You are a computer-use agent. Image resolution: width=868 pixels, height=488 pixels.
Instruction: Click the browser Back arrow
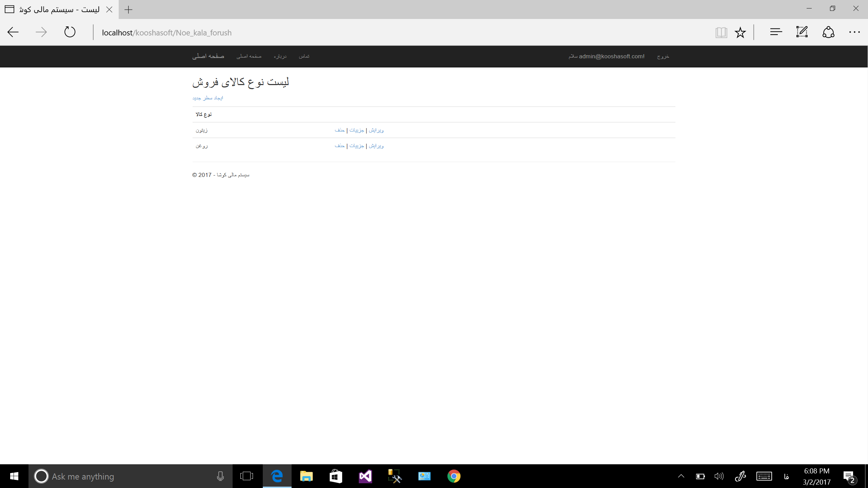[13, 32]
